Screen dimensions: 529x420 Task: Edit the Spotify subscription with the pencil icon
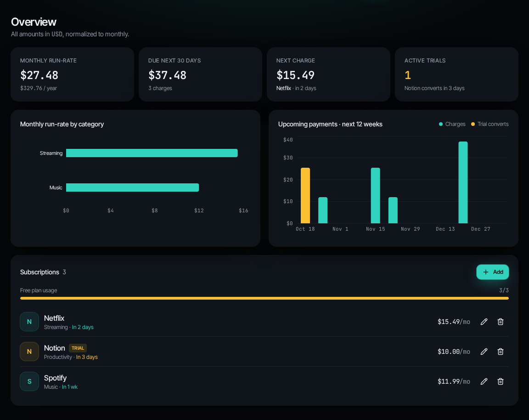point(484,381)
